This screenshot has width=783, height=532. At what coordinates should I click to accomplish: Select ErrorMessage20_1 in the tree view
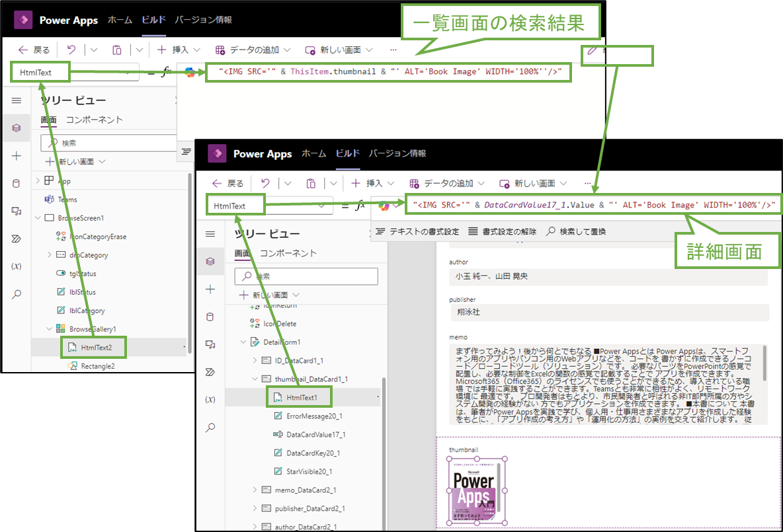click(x=315, y=416)
